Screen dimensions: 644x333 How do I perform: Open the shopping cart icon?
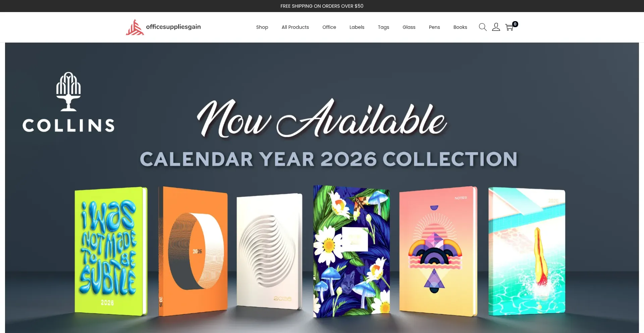coord(509,27)
